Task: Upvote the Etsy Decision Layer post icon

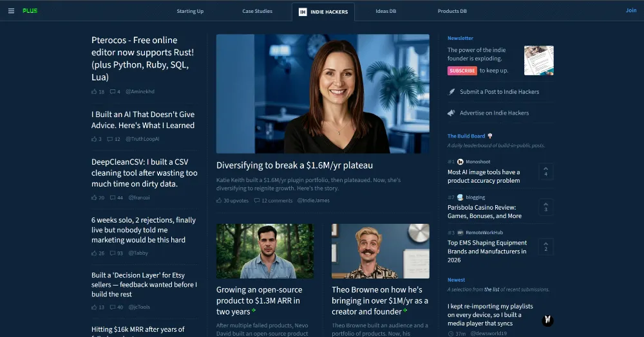Action: pos(94,307)
